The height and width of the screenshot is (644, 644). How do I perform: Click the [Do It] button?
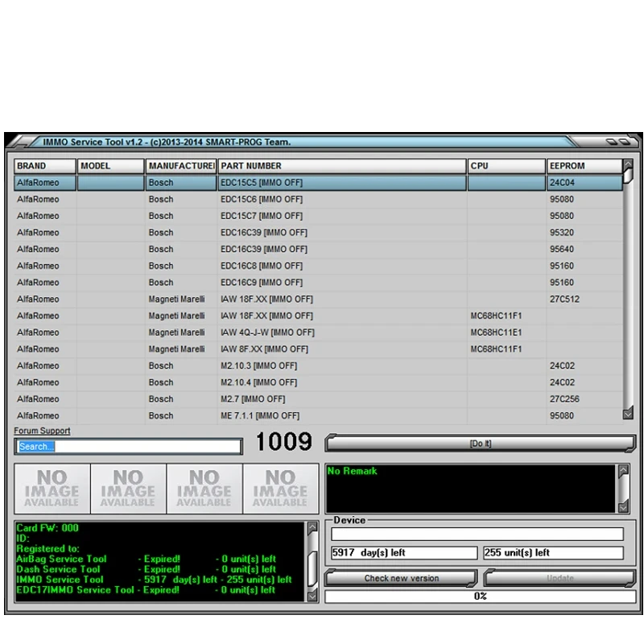480,444
